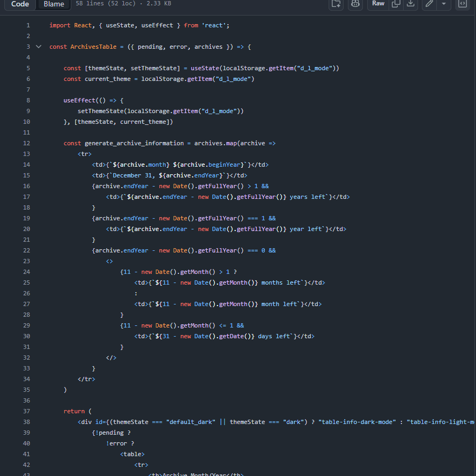Select line number 22
Screen dimensions: 476x476
pos(27,250)
